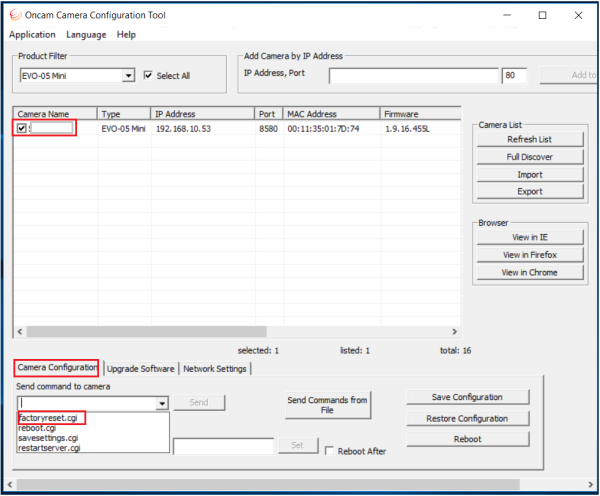The width and height of the screenshot is (600, 496).
Task: Select the firmware cell 1.9.16.455L
Action: click(x=407, y=129)
